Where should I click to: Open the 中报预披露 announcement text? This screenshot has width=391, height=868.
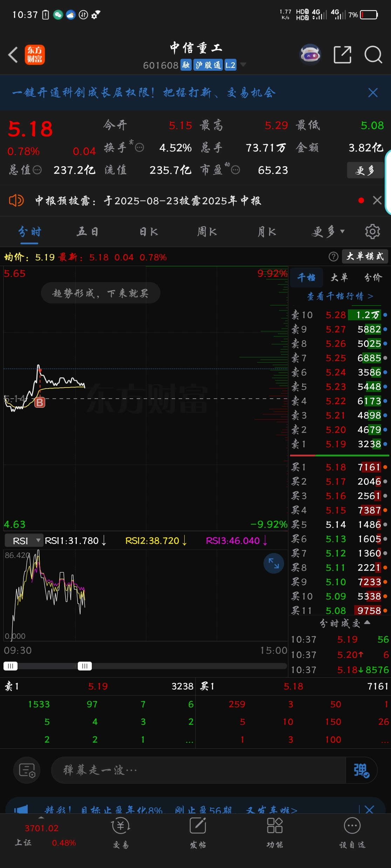(148, 201)
